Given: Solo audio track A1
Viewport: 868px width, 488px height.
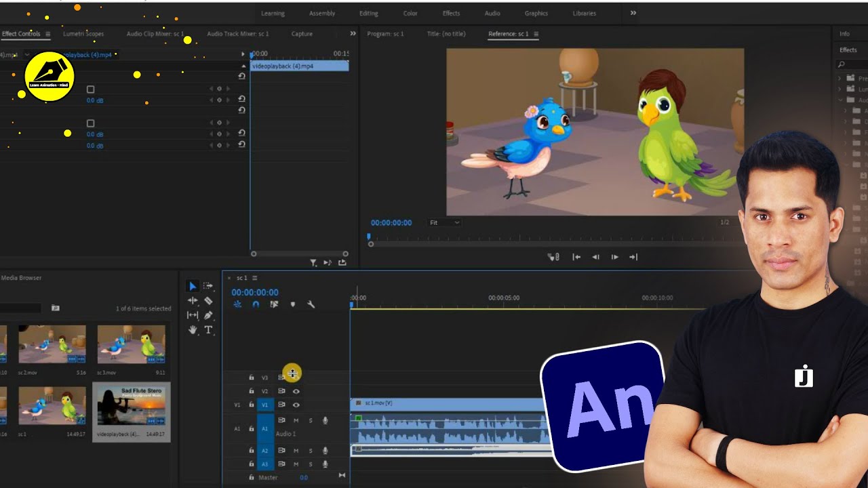Looking at the screenshot, I should (x=311, y=420).
